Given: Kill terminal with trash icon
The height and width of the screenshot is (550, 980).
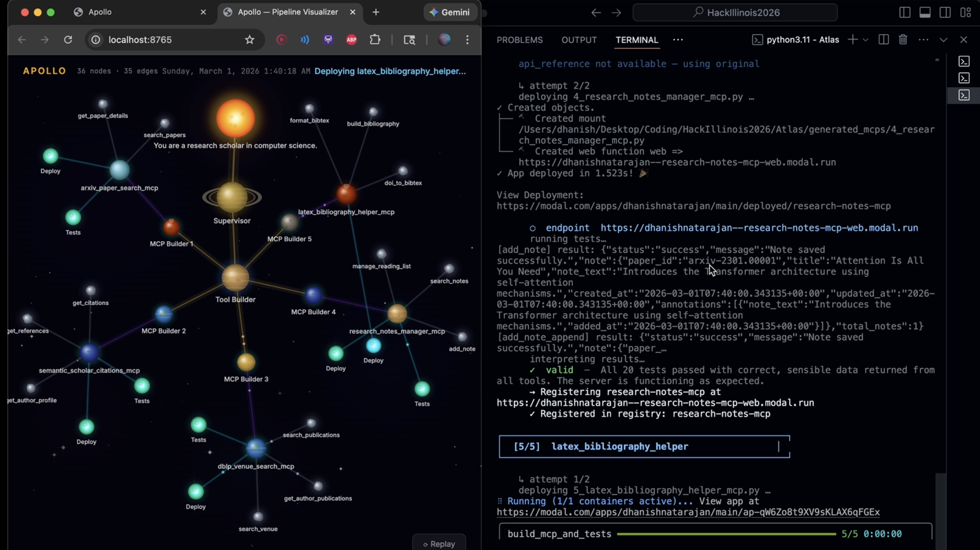Looking at the screenshot, I should (903, 39).
